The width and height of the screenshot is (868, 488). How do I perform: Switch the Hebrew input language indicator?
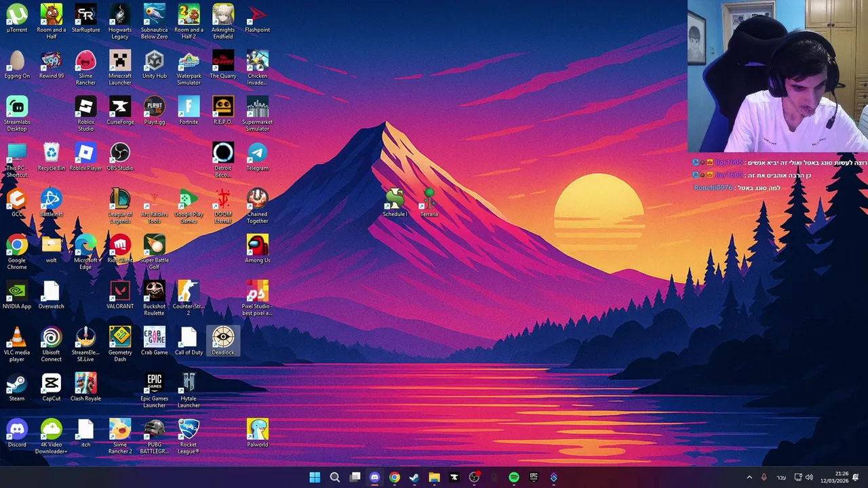(x=781, y=477)
